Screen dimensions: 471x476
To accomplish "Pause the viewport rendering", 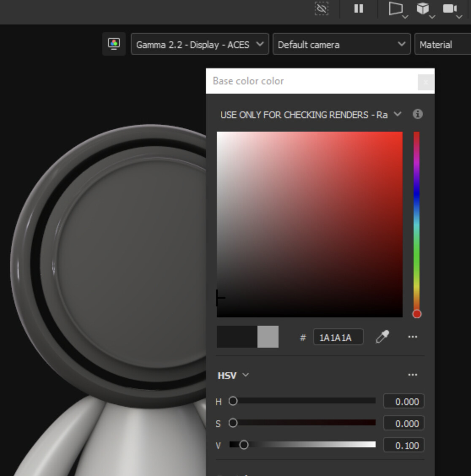I will pos(359,8).
